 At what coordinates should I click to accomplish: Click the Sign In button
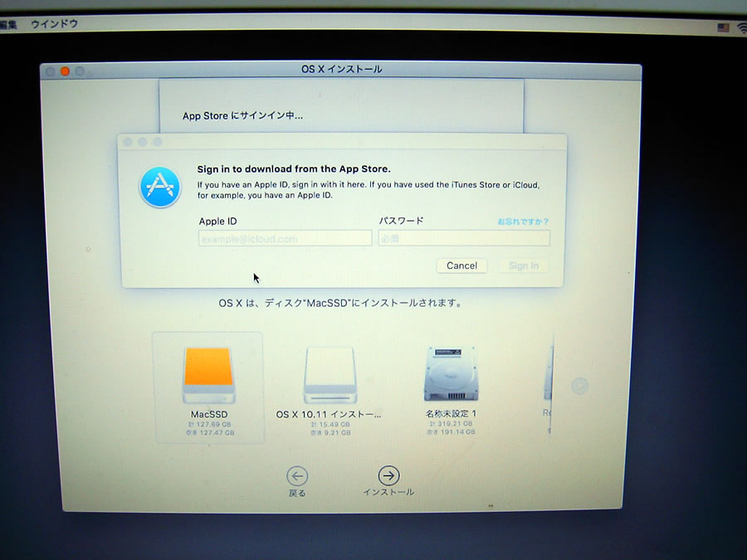(524, 265)
